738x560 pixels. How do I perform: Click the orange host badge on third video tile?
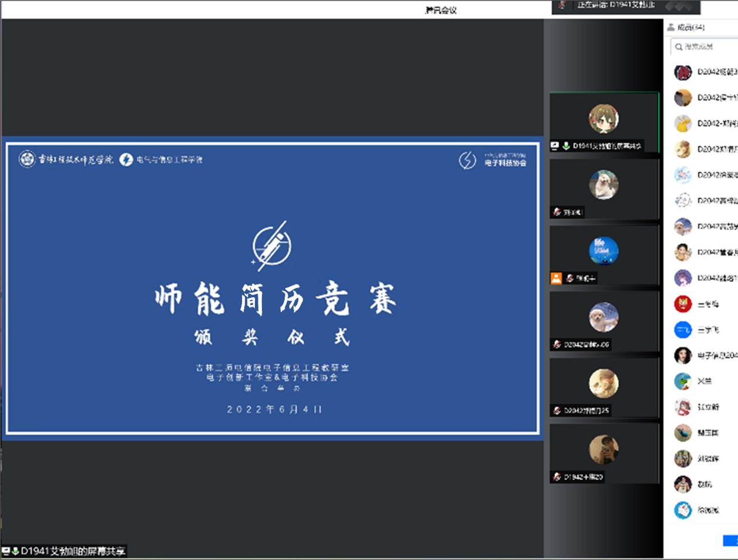click(x=556, y=279)
